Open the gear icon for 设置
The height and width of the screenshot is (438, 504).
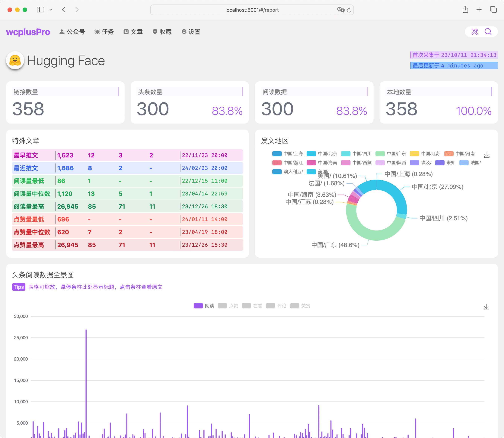[x=184, y=31]
